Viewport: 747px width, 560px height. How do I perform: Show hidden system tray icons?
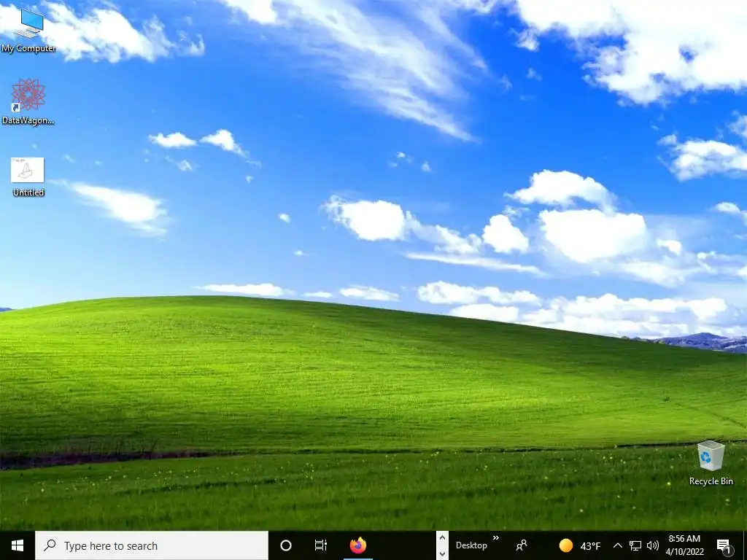(x=617, y=545)
